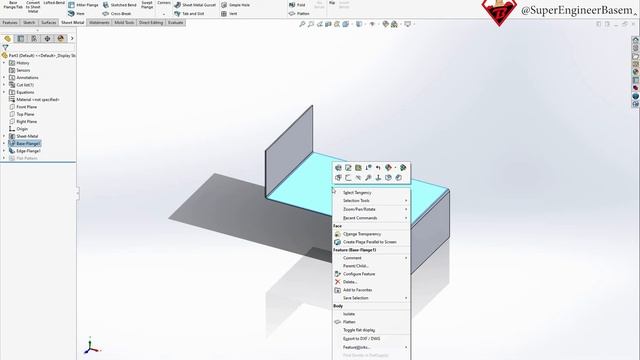Click the Tab and Slot tool
The width and height of the screenshot is (640, 360).
point(189,13)
